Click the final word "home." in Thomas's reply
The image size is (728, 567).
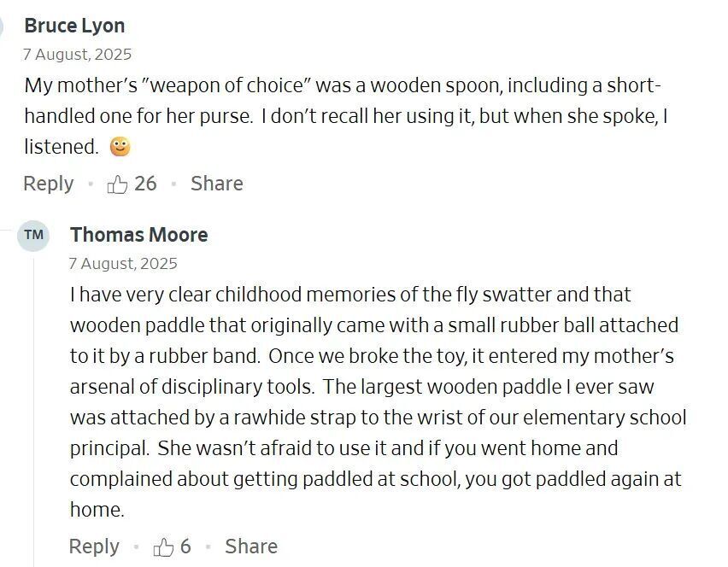97,510
